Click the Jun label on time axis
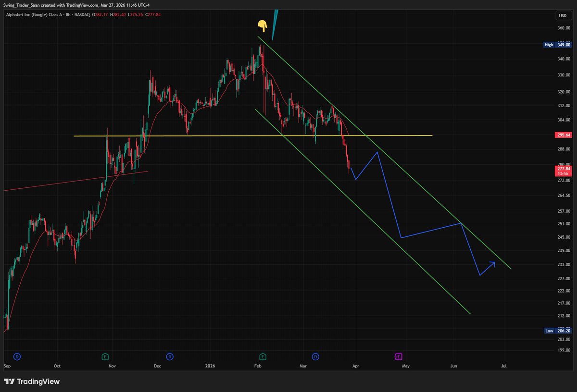 pos(453,366)
